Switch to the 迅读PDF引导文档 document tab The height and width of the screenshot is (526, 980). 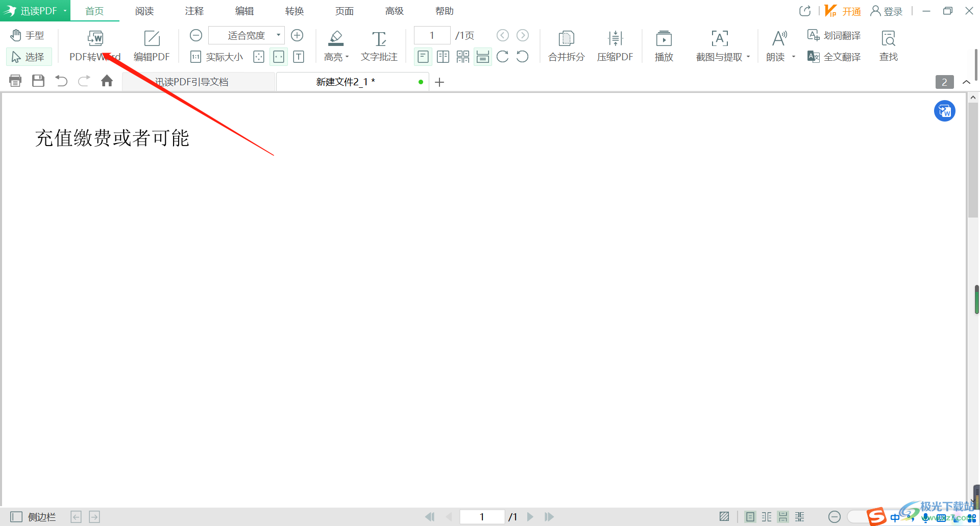199,82
